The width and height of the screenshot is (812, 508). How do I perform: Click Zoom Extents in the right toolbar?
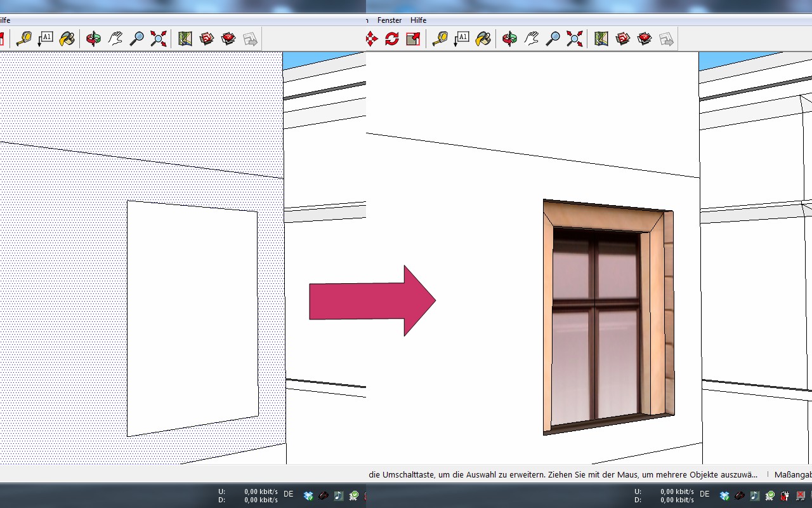coord(574,39)
